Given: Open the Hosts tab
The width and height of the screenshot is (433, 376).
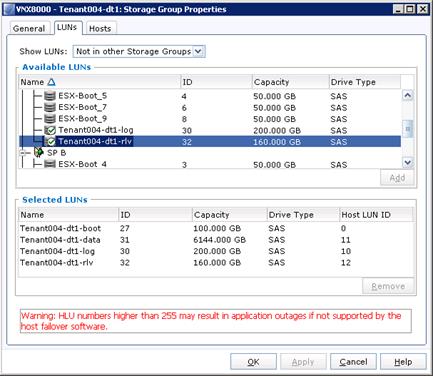Looking at the screenshot, I should point(100,29).
